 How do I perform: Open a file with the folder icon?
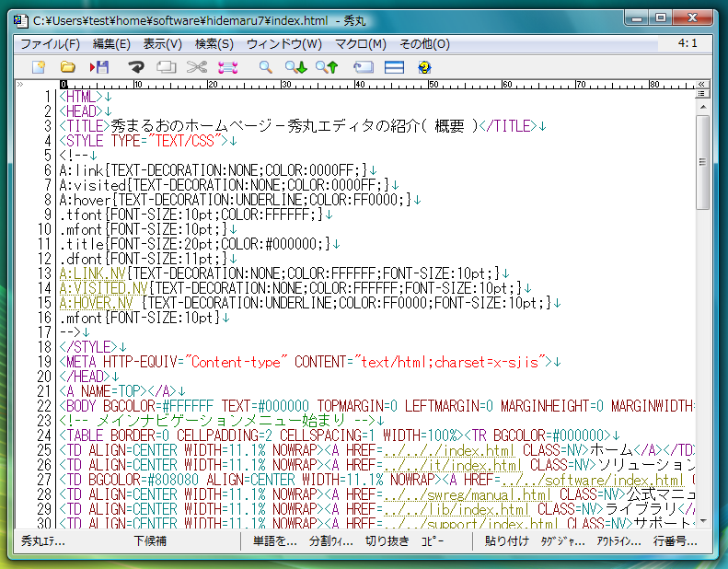68,67
